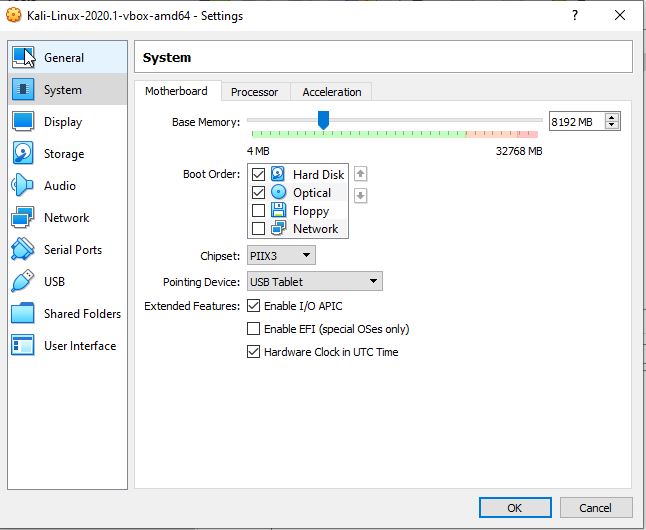Move boot device up with arrow button
This screenshot has height=530, width=646.
[360, 174]
